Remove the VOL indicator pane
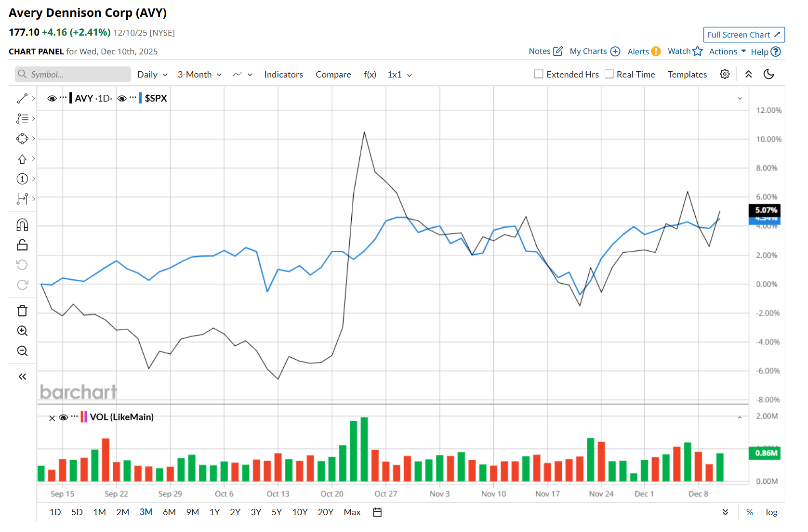Screen dimensions: 808x532 click(x=52, y=418)
